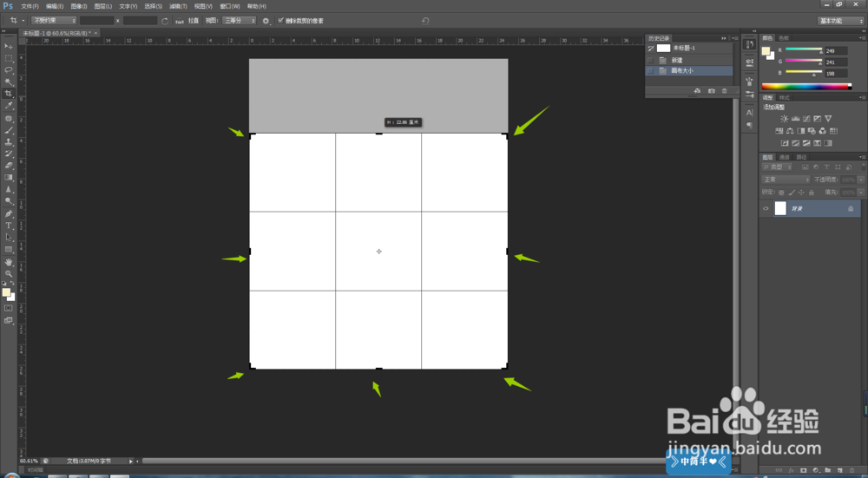The image size is (868, 478).
Task: Select the Move tool
Action: 9,46
